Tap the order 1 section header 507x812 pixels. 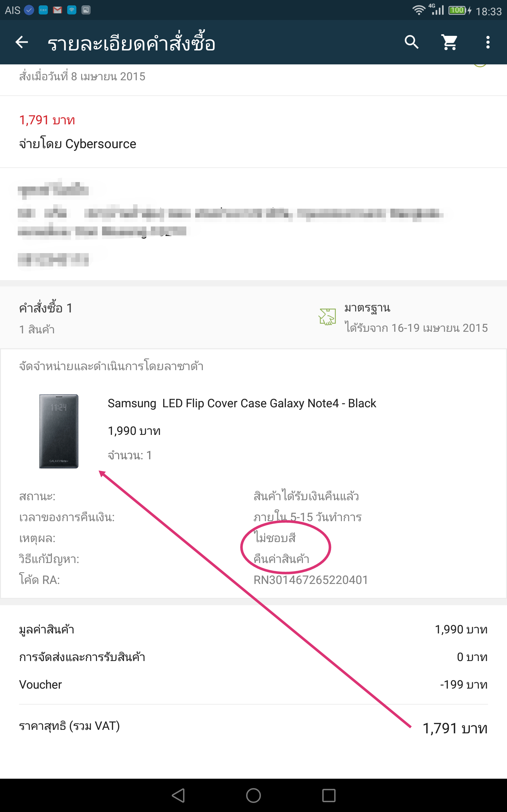tap(46, 308)
